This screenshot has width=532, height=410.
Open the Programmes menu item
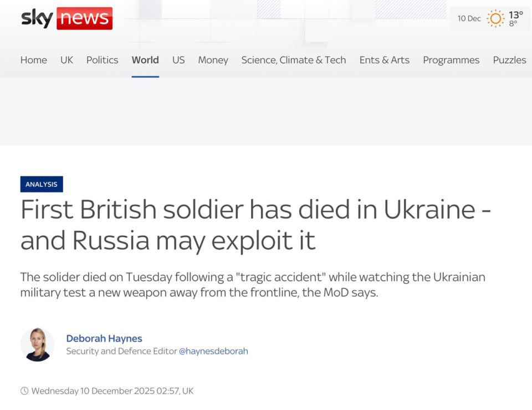point(451,60)
